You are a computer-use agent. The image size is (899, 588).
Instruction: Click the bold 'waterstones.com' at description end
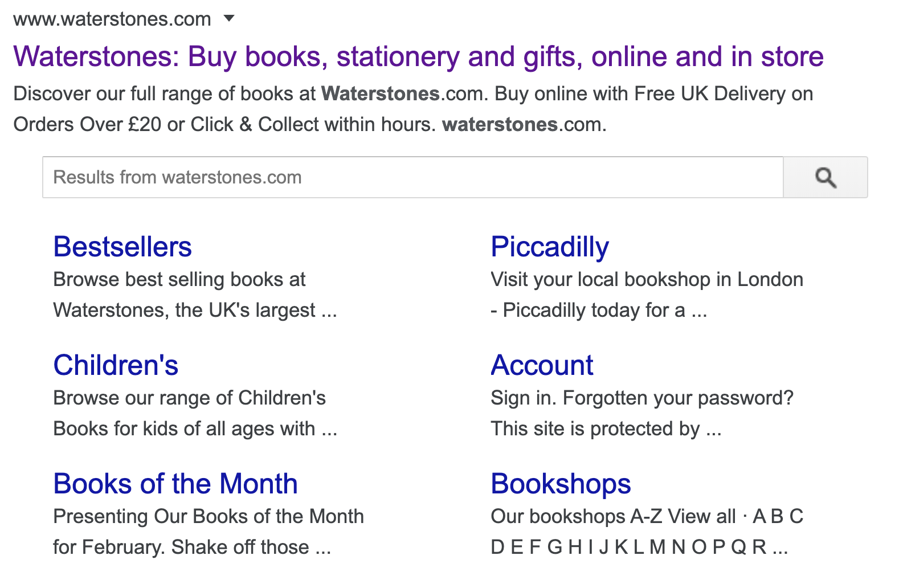click(524, 125)
